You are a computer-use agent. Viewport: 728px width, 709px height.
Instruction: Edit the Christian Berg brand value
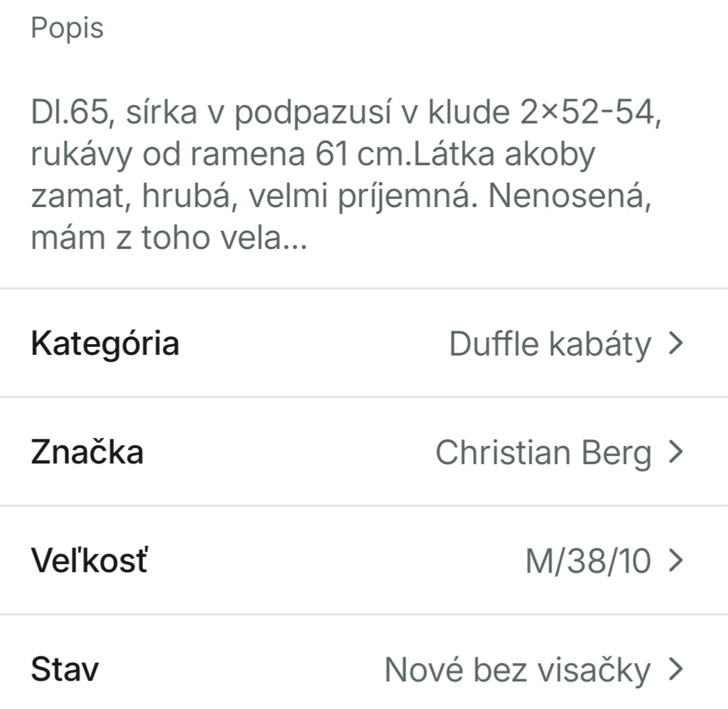[543, 453]
